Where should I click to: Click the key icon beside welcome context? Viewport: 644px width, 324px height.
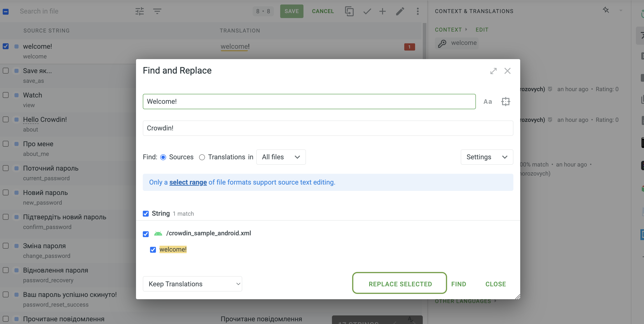click(442, 43)
